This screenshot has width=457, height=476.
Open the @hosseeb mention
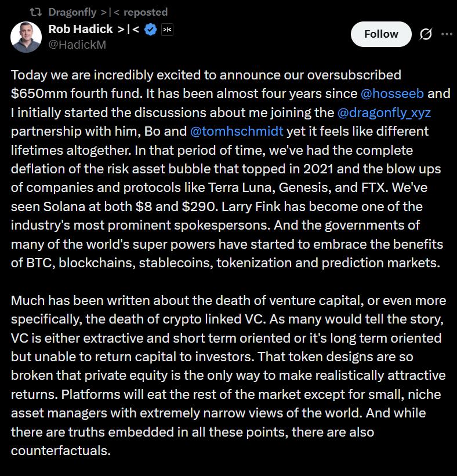[x=392, y=93]
